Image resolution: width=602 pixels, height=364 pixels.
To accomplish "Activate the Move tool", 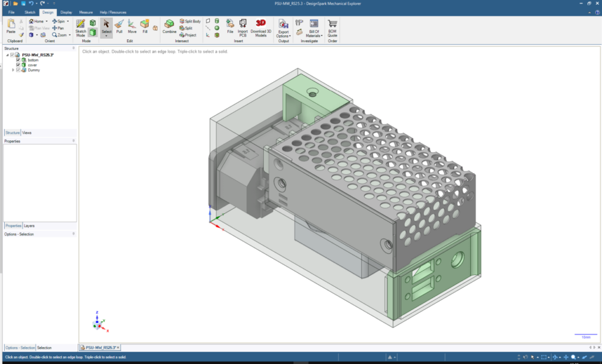I will [x=132, y=26].
